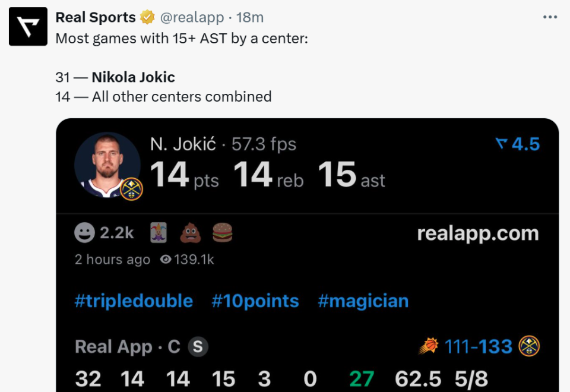The image size is (570, 392).
Task: Click the 111-133 game score
Action: click(x=479, y=346)
